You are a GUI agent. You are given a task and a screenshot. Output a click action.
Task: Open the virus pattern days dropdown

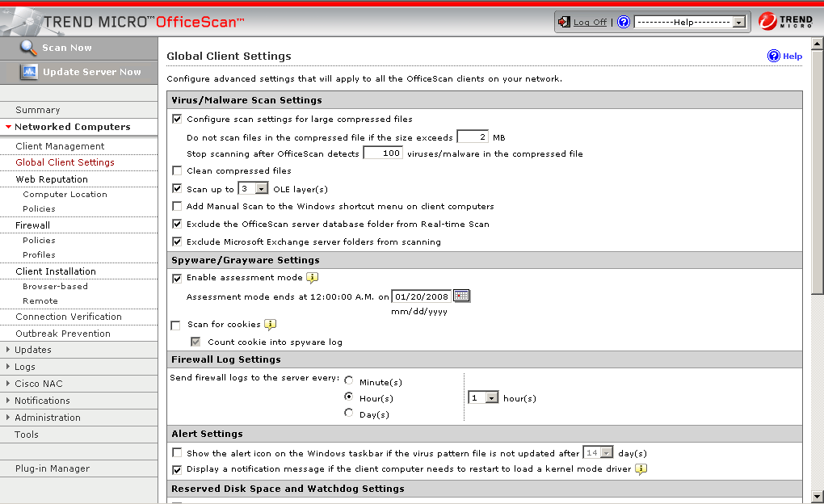[598, 452]
